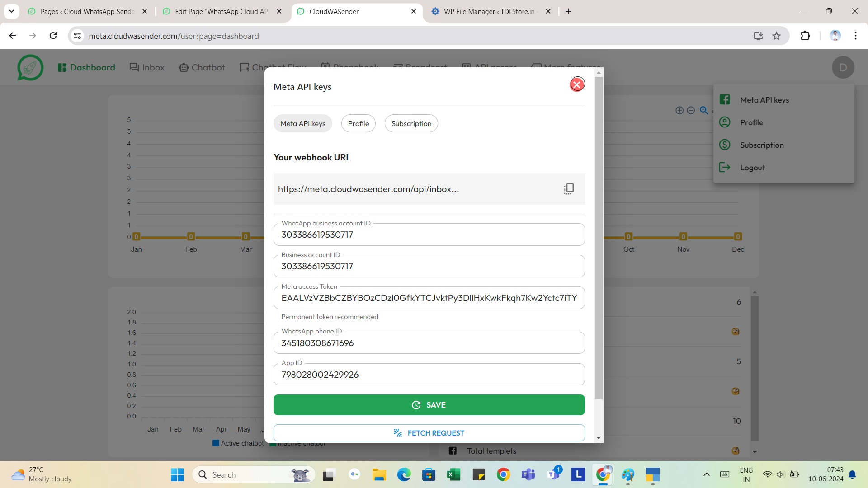The height and width of the screenshot is (488, 868).
Task: Click the WhatsApp phone ID field
Action: click(429, 343)
